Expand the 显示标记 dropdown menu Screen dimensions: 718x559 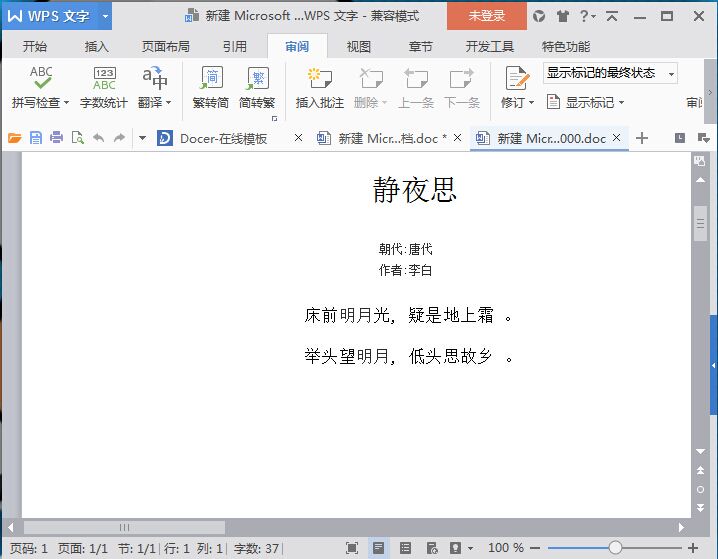(621, 103)
